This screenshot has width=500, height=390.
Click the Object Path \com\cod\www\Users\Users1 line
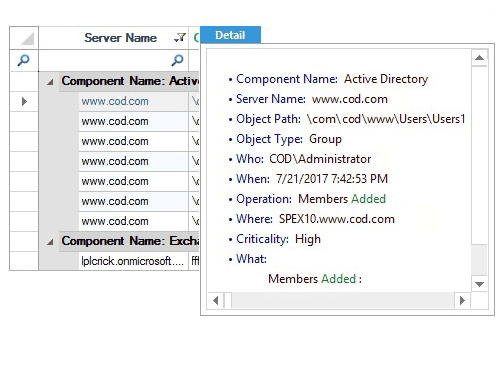(x=347, y=119)
